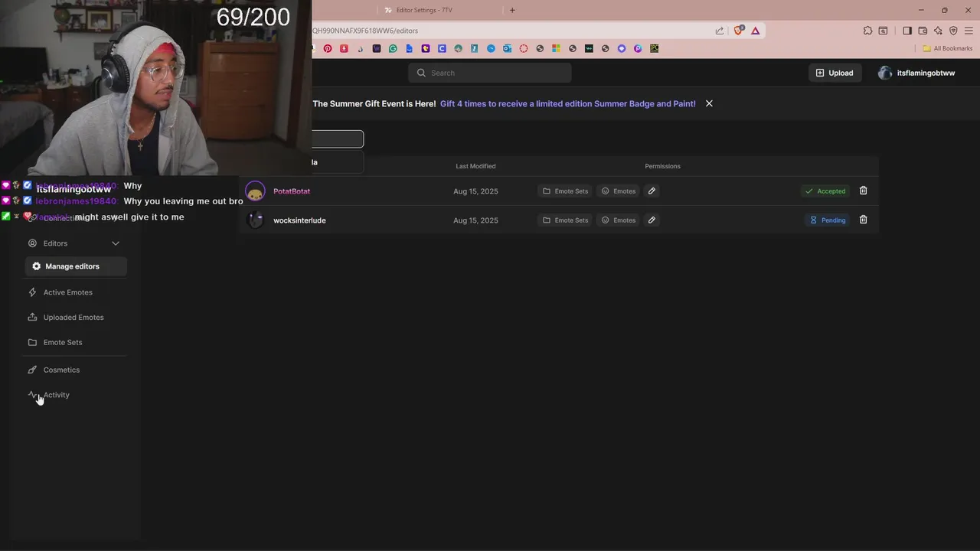Click wocksinterlude's avatar image
980x551 pixels.
[255, 220]
